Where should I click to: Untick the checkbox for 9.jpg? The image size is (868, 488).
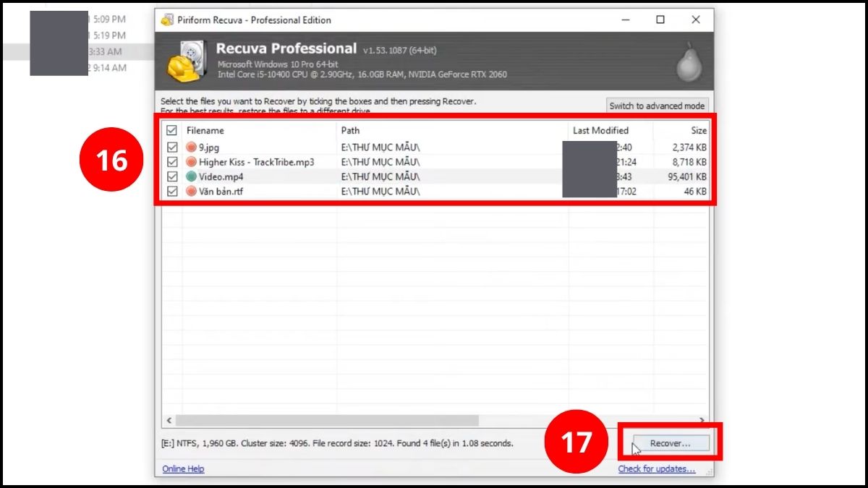[172, 147]
